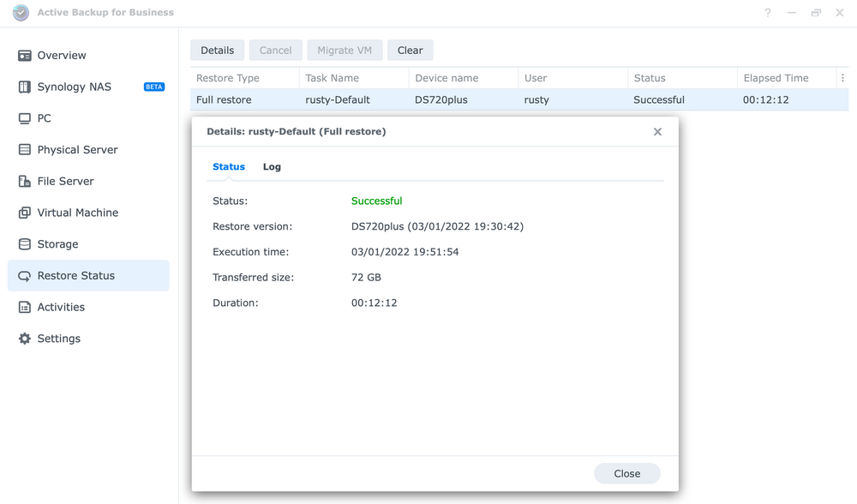The width and height of the screenshot is (857, 504).
Task: Click the Overview sidebar icon
Action: pyautogui.click(x=25, y=56)
